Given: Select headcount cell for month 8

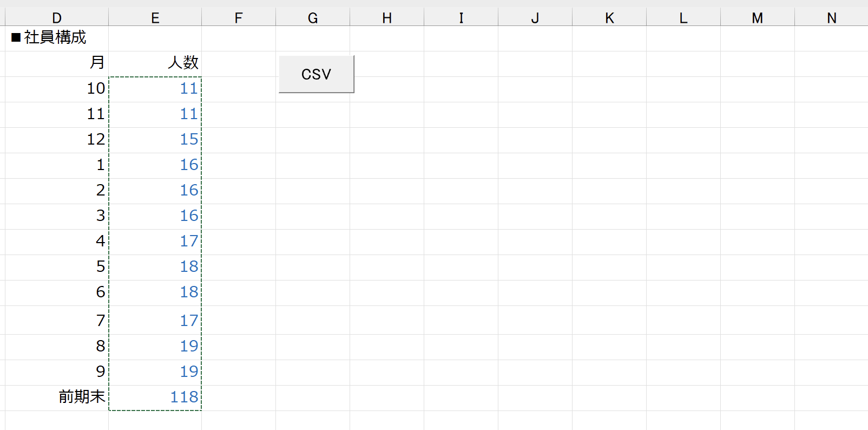Looking at the screenshot, I should pyautogui.click(x=155, y=346).
